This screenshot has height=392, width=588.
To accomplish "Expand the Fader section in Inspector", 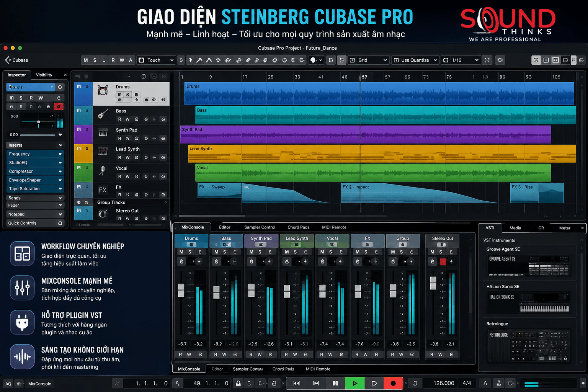I will [x=35, y=206].
